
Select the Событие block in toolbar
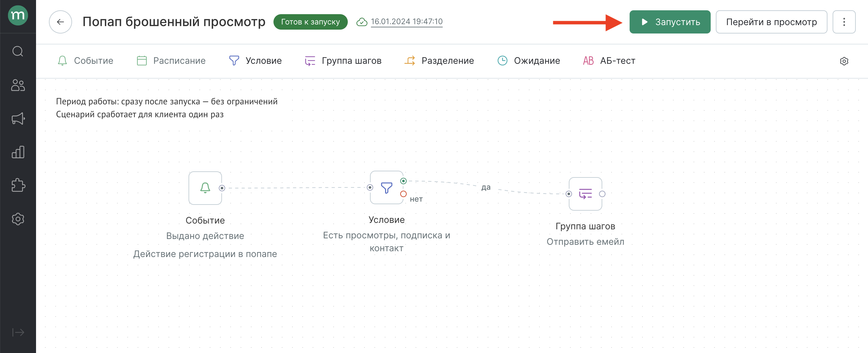point(85,61)
